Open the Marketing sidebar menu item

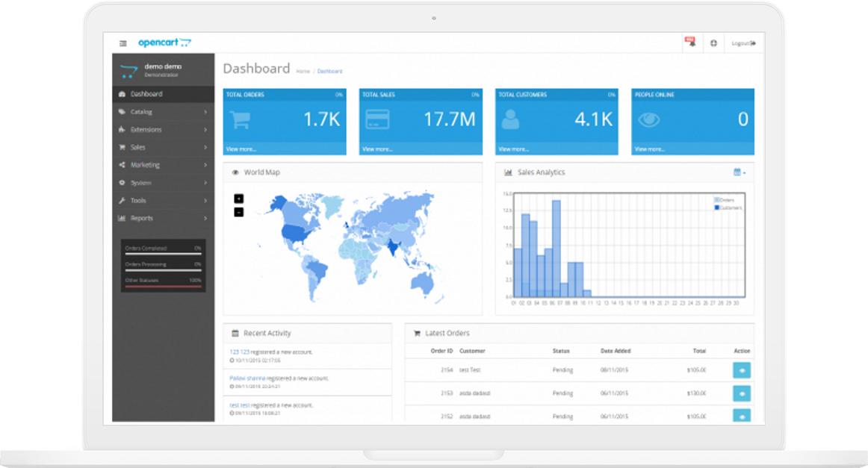(163, 165)
